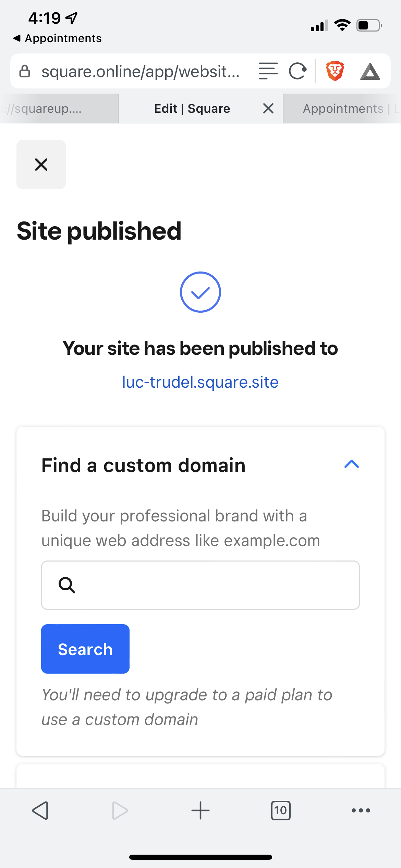Tap the Brave Rewards triangle icon
This screenshot has width=401, height=868.
(370, 71)
